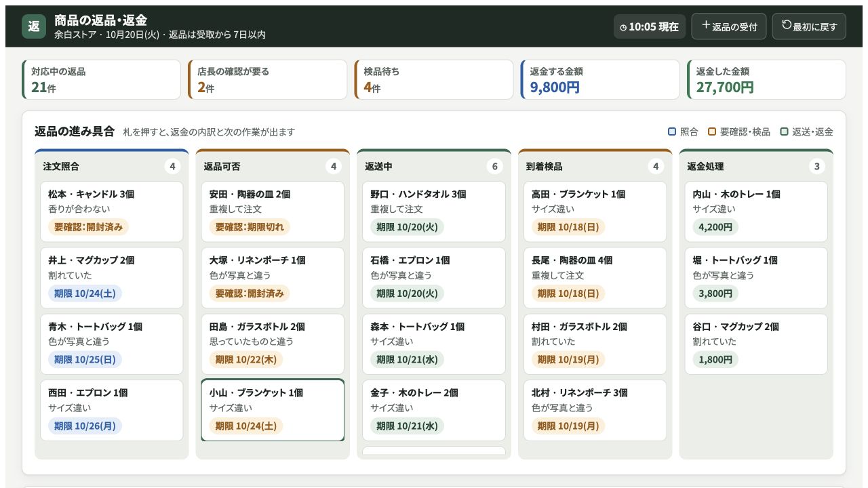The height and width of the screenshot is (488, 868).
Task: Click the 10:05 現在 time indicator
Action: (650, 26)
